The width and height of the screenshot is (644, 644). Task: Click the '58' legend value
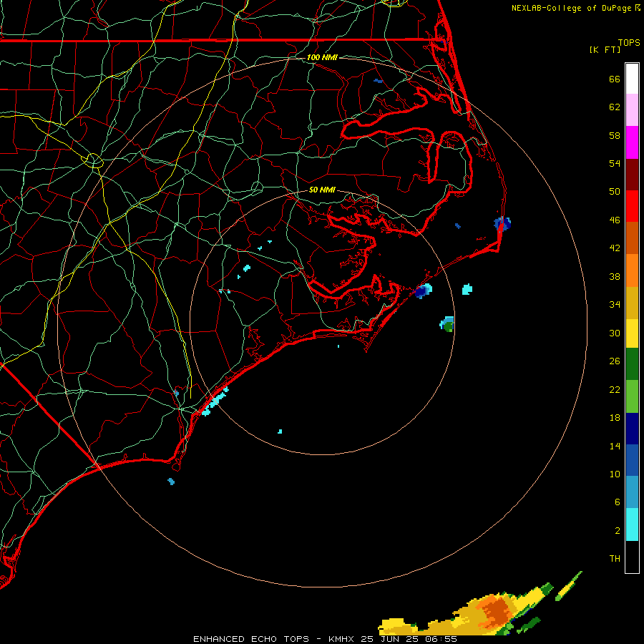click(x=615, y=135)
